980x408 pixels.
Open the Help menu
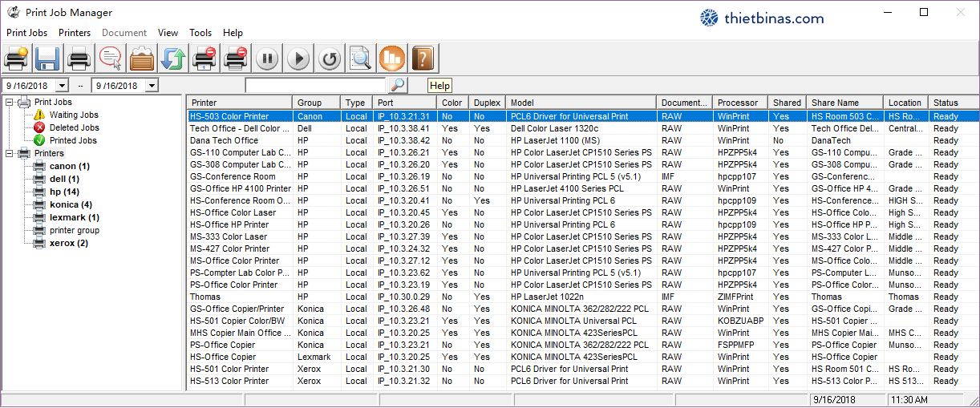tap(233, 33)
